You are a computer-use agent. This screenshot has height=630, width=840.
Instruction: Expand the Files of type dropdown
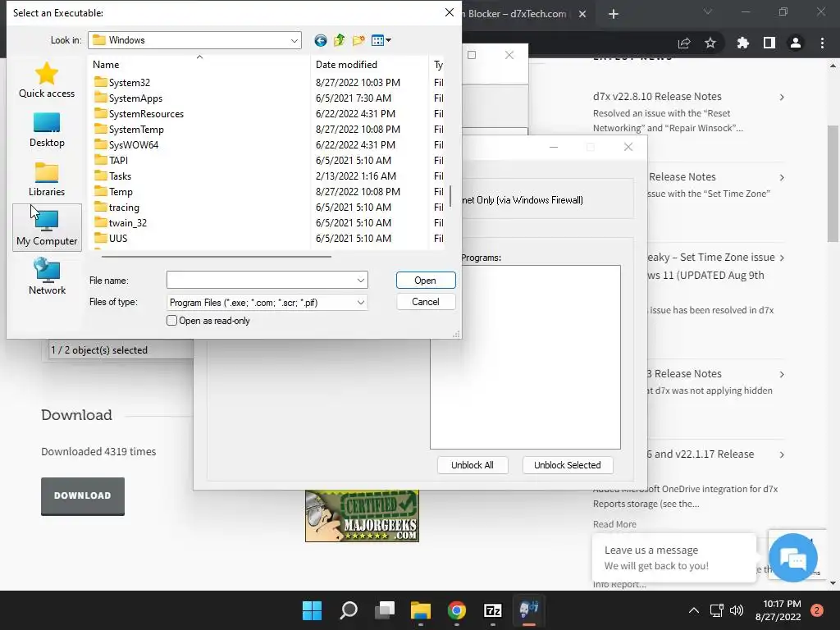(x=361, y=302)
